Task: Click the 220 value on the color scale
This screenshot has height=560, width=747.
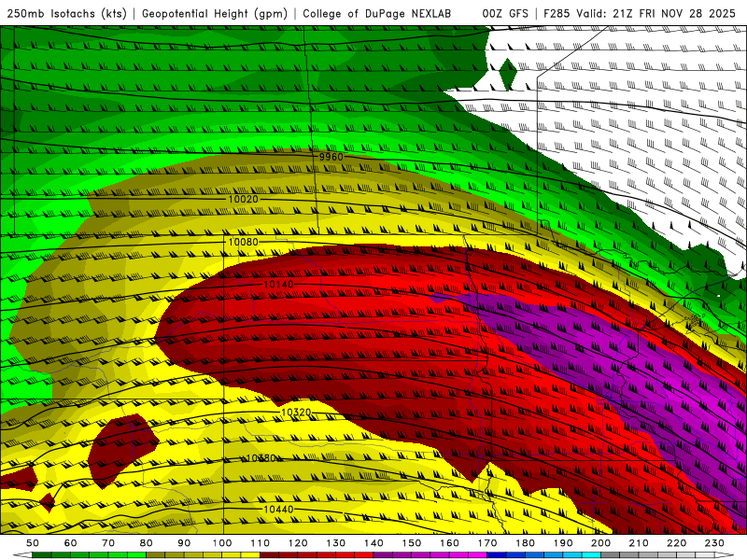Action: tap(676, 543)
